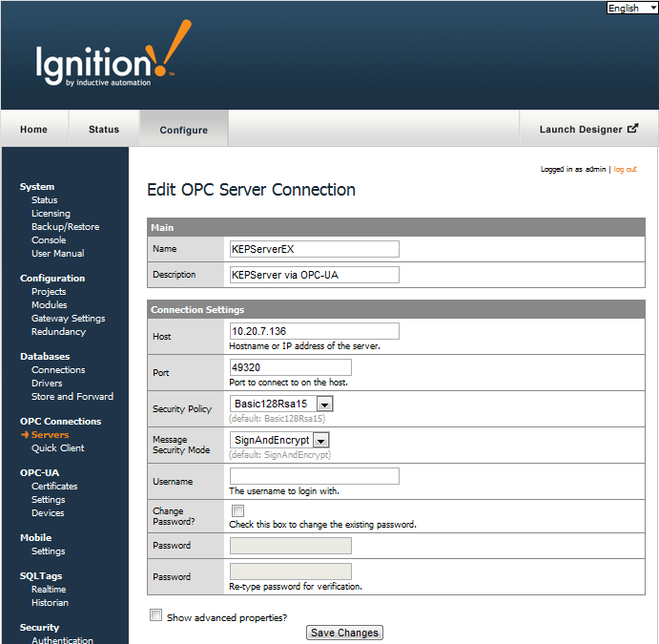Select the Configure tab
Image resolution: width=659 pixels, height=644 pixels.
(x=184, y=130)
